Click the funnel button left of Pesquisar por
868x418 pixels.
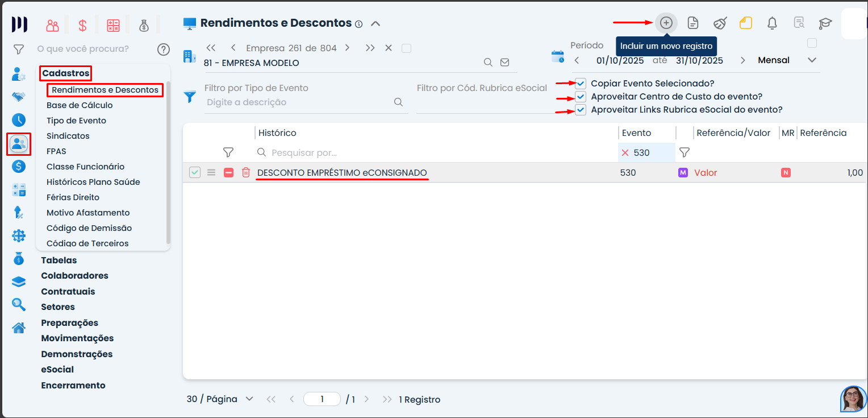[228, 152]
